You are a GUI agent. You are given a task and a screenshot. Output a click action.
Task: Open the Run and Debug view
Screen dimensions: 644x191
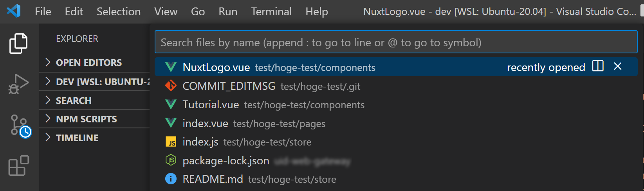click(x=18, y=84)
